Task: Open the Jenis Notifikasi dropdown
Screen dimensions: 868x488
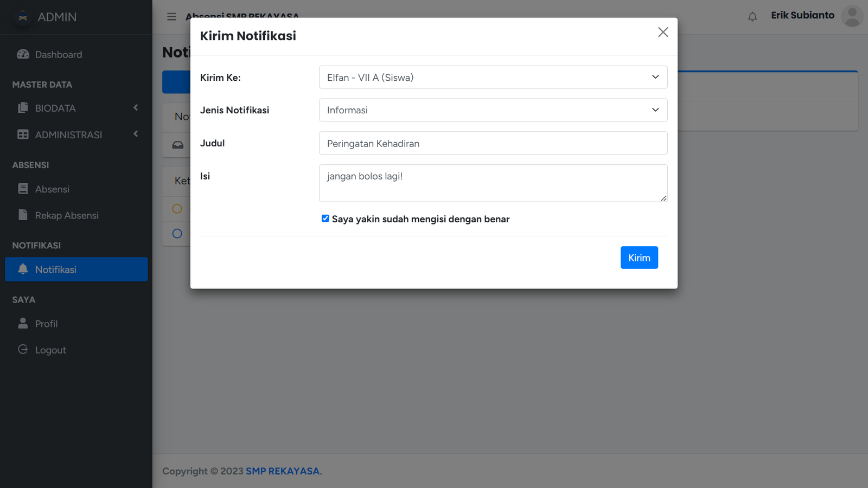Action: click(493, 110)
